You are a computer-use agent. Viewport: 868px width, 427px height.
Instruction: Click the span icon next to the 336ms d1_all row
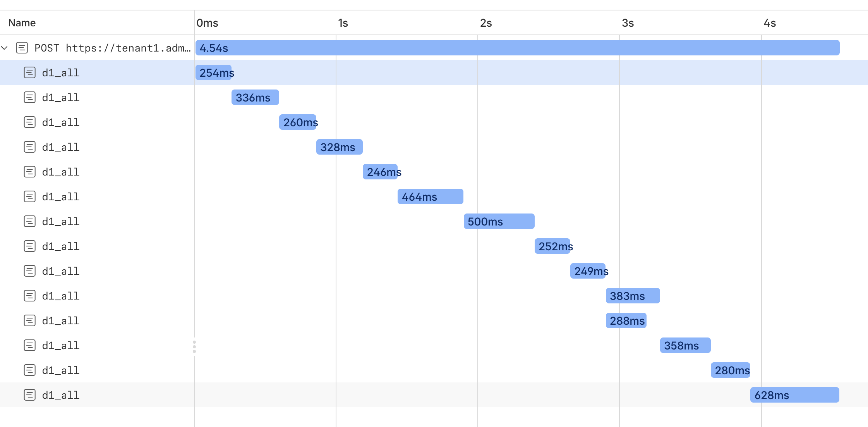click(x=30, y=97)
